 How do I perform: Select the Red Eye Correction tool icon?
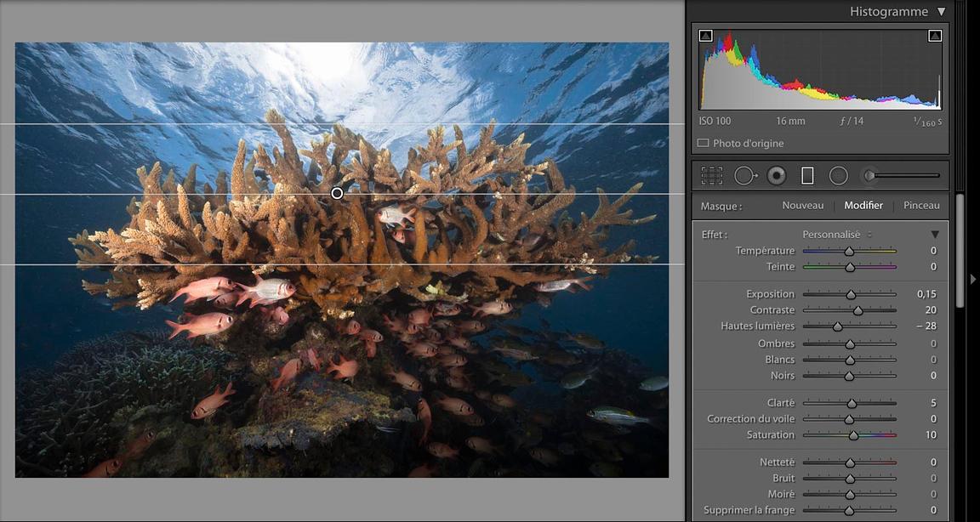click(x=776, y=176)
